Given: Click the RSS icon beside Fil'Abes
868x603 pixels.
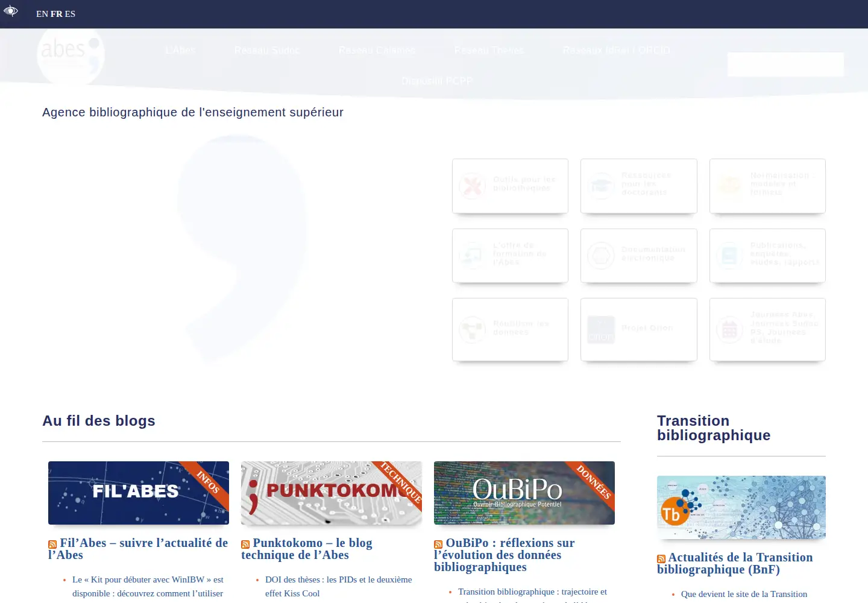Looking at the screenshot, I should (52, 545).
